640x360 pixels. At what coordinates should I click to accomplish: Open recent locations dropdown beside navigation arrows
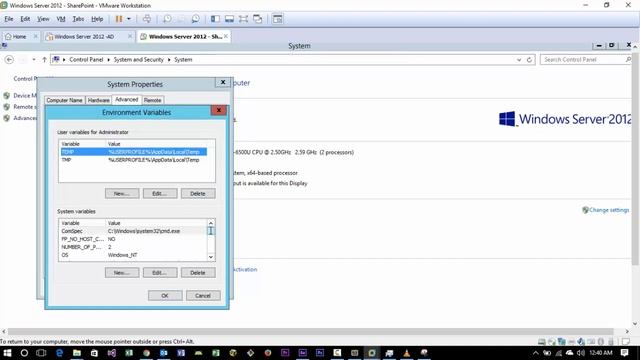[34, 60]
